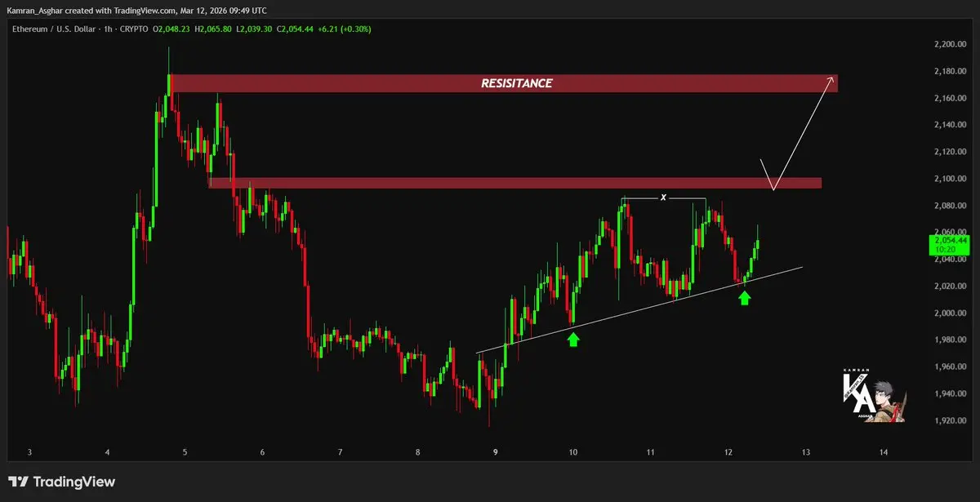Click the 1,980.00 price axis label
Image resolution: width=980 pixels, height=502 pixels.
(952, 340)
